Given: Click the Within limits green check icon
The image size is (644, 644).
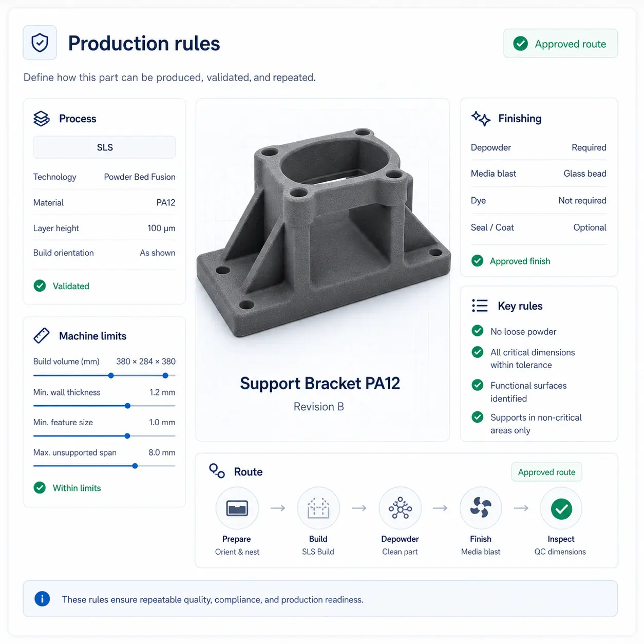Looking at the screenshot, I should coord(40,487).
